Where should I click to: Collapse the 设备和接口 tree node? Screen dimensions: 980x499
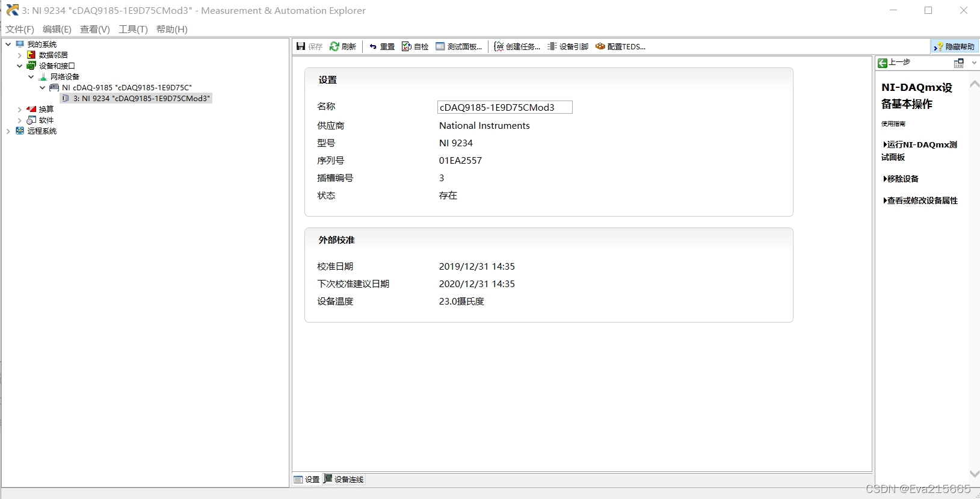(20, 66)
